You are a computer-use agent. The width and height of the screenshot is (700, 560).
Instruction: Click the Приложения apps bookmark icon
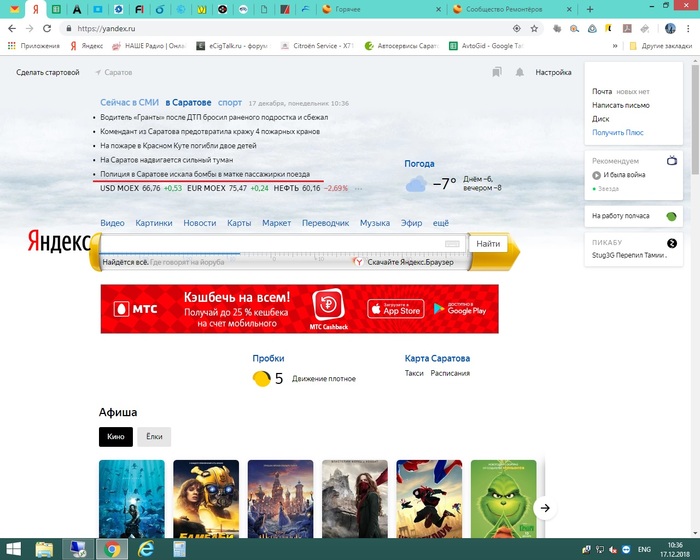click(12, 46)
